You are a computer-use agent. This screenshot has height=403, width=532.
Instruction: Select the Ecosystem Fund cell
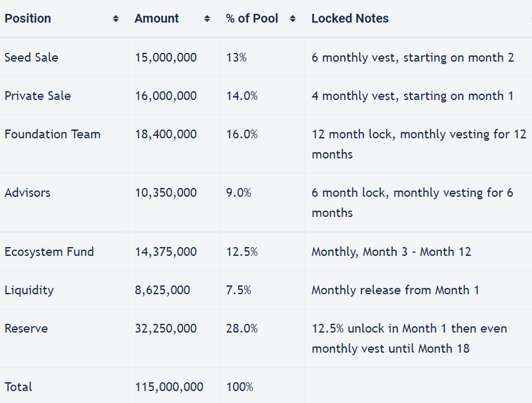pyautogui.click(x=49, y=252)
